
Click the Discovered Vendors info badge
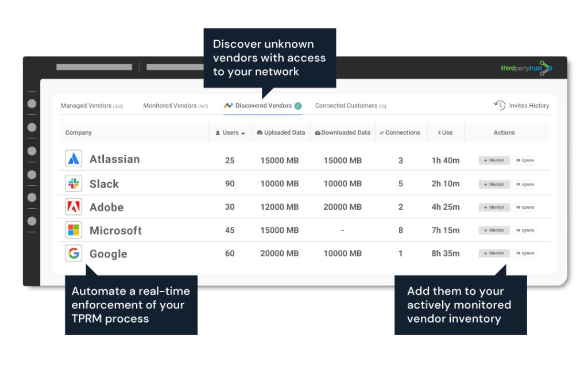coord(298,106)
